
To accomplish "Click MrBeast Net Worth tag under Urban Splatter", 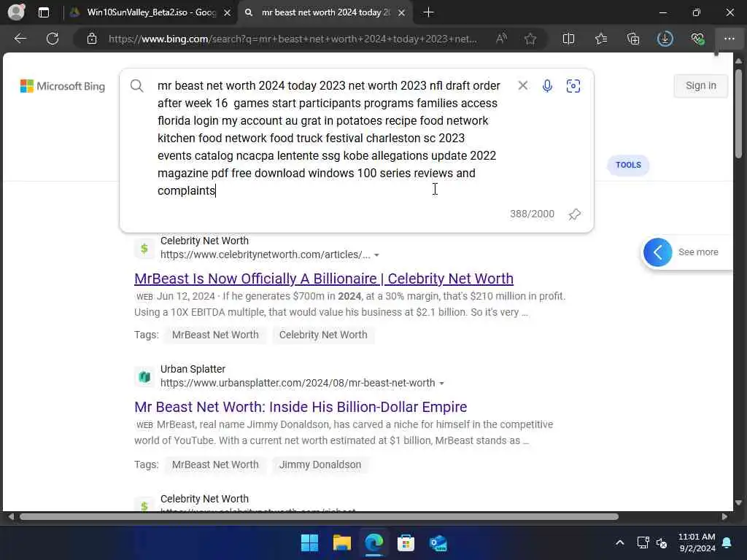I will click(215, 464).
